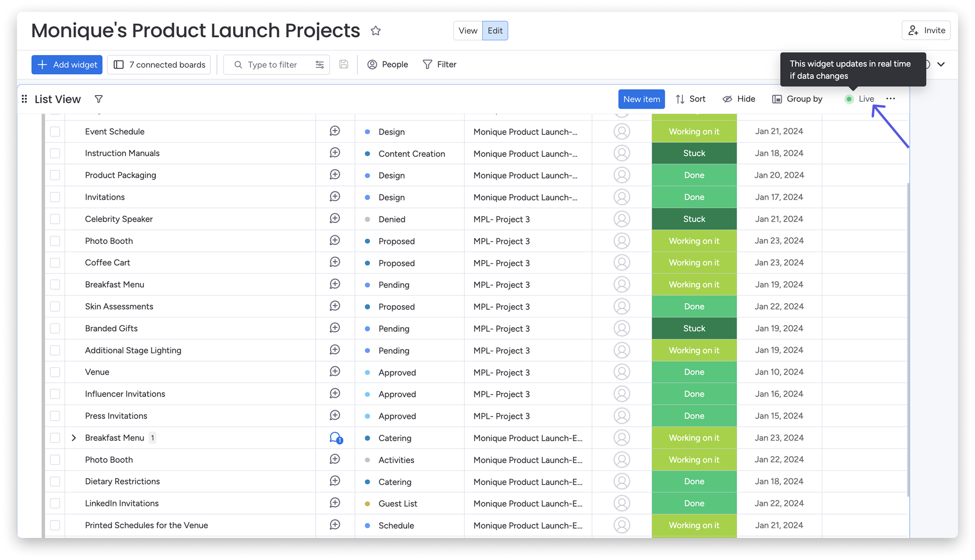Open the Filter dropdown in top toolbar

[439, 65]
